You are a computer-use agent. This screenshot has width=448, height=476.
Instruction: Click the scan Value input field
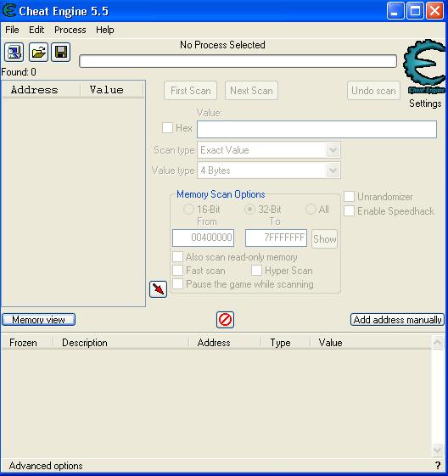tap(316, 129)
